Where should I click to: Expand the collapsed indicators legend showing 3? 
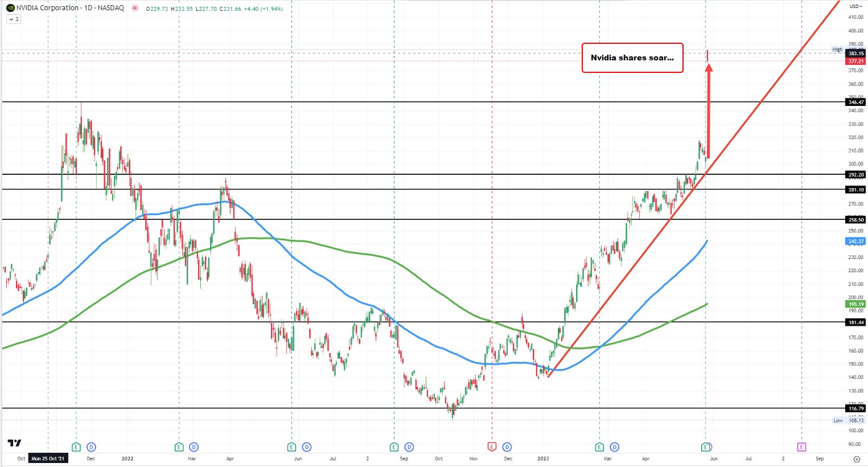pyautogui.click(x=14, y=19)
